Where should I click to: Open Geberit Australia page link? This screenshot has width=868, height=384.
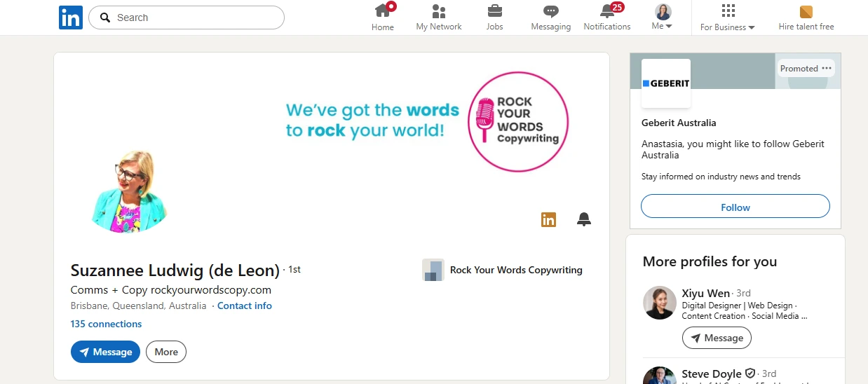click(679, 123)
